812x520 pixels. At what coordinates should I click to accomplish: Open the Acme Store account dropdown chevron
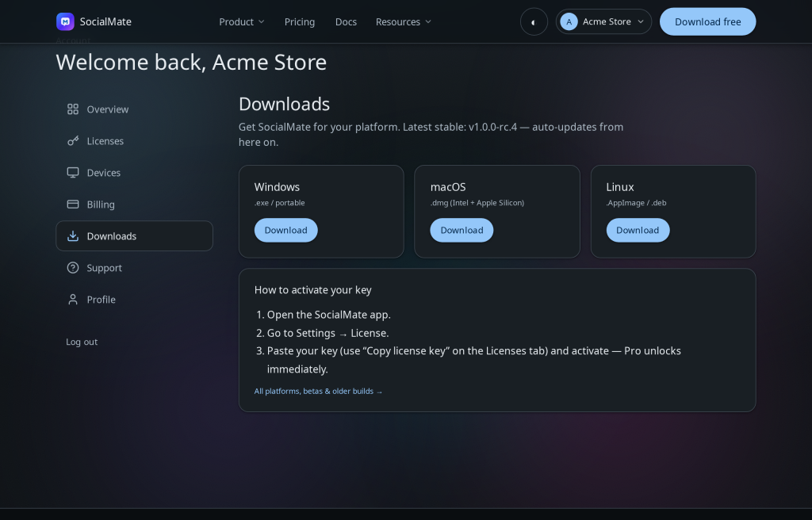click(x=641, y=21)
